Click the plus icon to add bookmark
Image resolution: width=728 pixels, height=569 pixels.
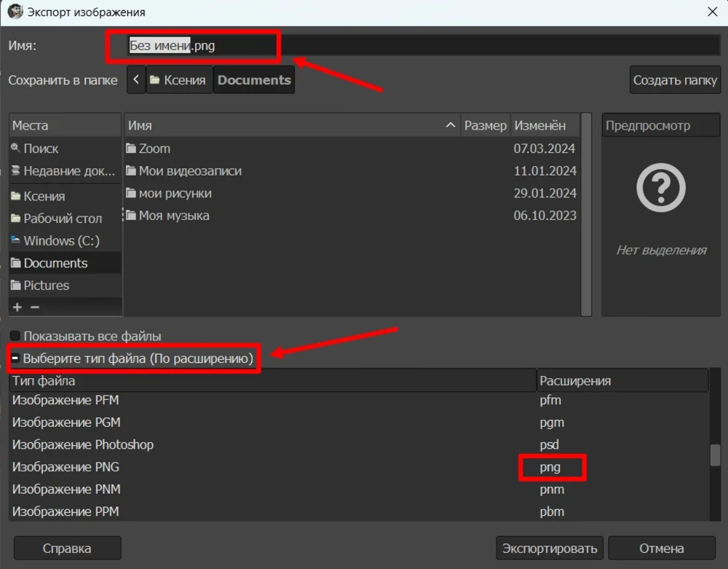[x=17, y=307]
